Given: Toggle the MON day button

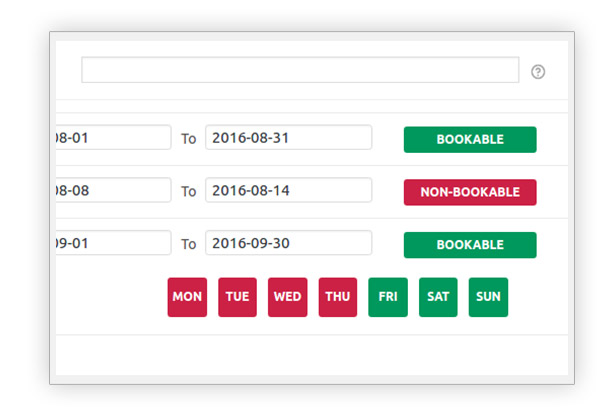Looking at the screenshot, I should tap(187, 297).
